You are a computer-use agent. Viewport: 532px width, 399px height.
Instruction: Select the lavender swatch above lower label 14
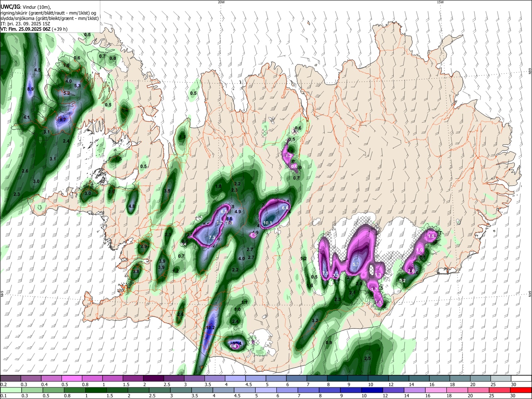tap(414, 390)
